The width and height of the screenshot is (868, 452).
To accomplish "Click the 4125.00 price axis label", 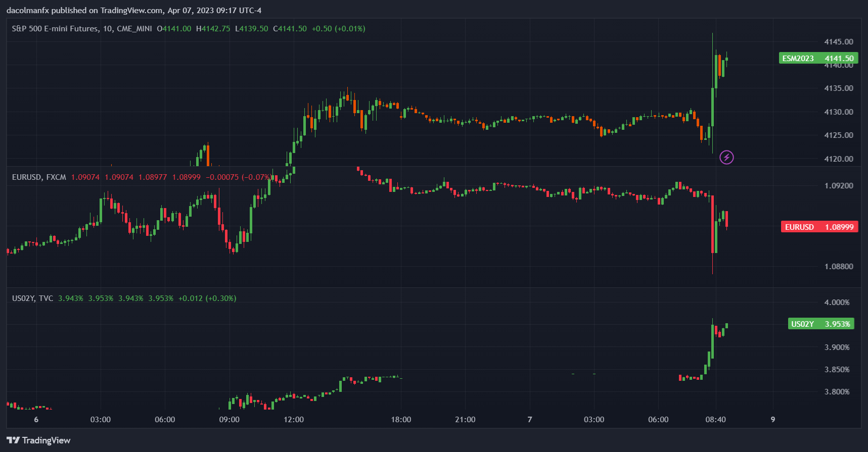I will click(838, 135).
